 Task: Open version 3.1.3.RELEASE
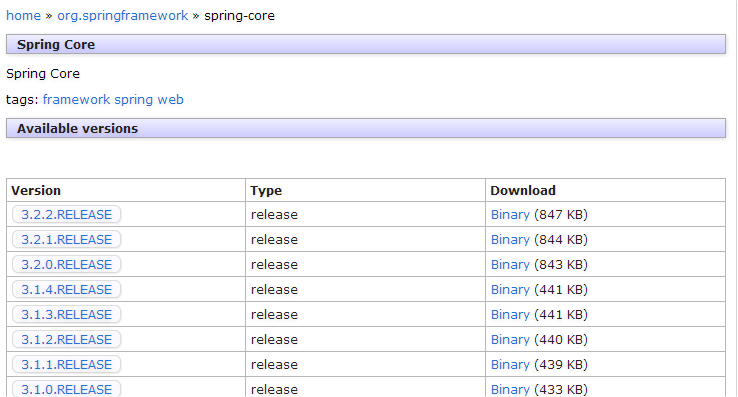tap(66, 314)
